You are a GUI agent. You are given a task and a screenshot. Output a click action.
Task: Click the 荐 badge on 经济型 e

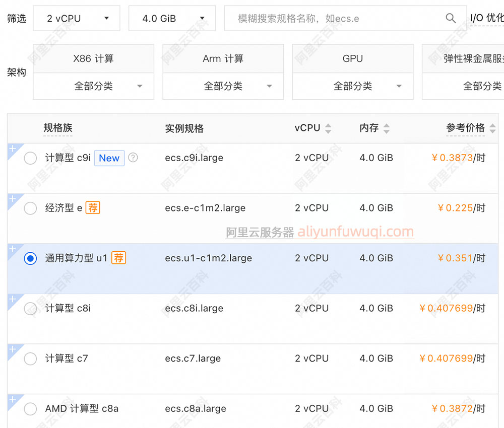93,208
